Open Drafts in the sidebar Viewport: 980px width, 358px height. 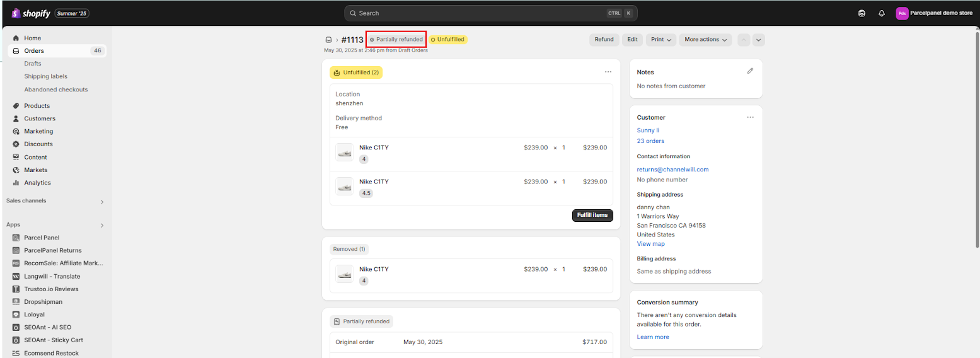tap(33, 64)
